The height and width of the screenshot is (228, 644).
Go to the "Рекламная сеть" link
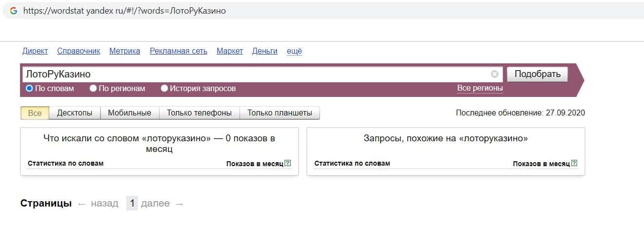click(x=179, y=51)
